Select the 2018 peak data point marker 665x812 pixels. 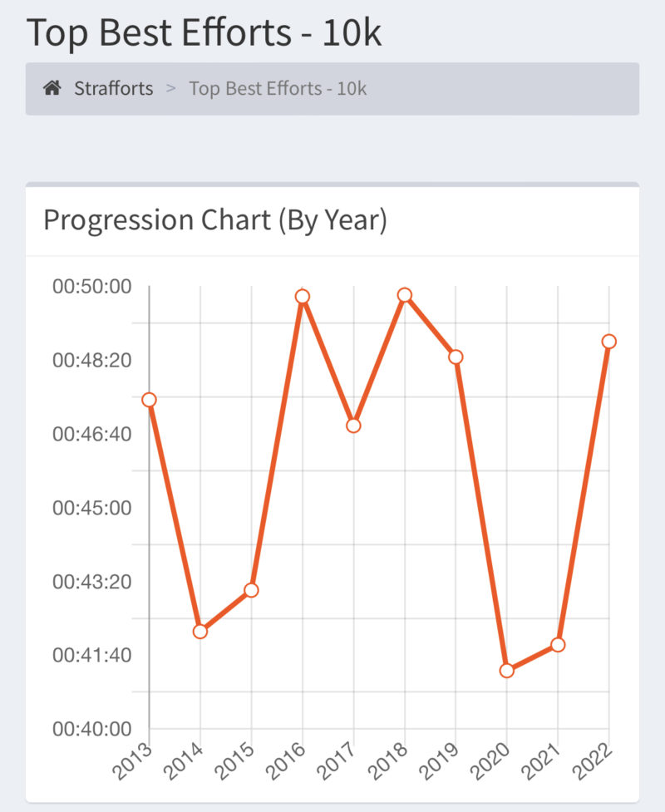coord(403,294)
